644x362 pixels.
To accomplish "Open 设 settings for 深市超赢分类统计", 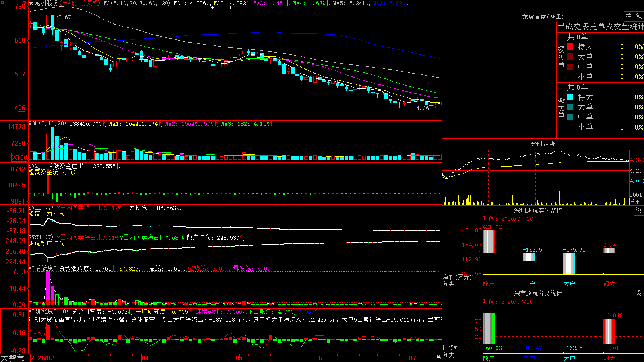I will [x=639, y=293].
